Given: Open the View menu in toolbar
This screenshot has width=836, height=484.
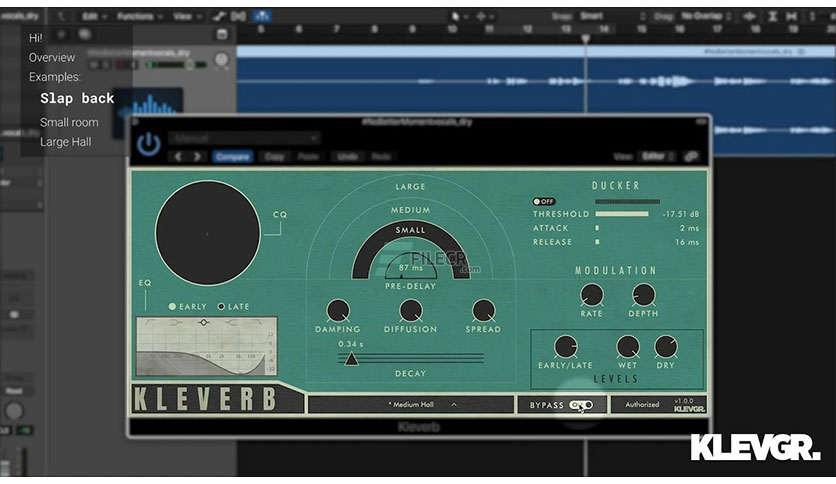Looking at the screenshot, I should coord(186,17).
